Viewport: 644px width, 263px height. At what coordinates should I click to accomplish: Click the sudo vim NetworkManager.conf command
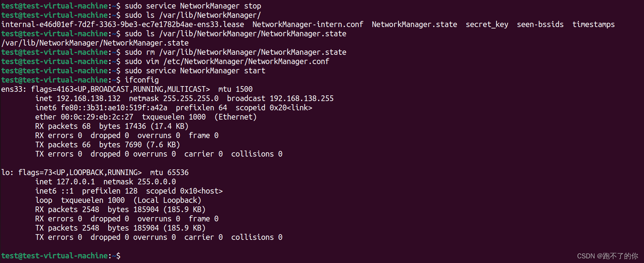[227, 62]
